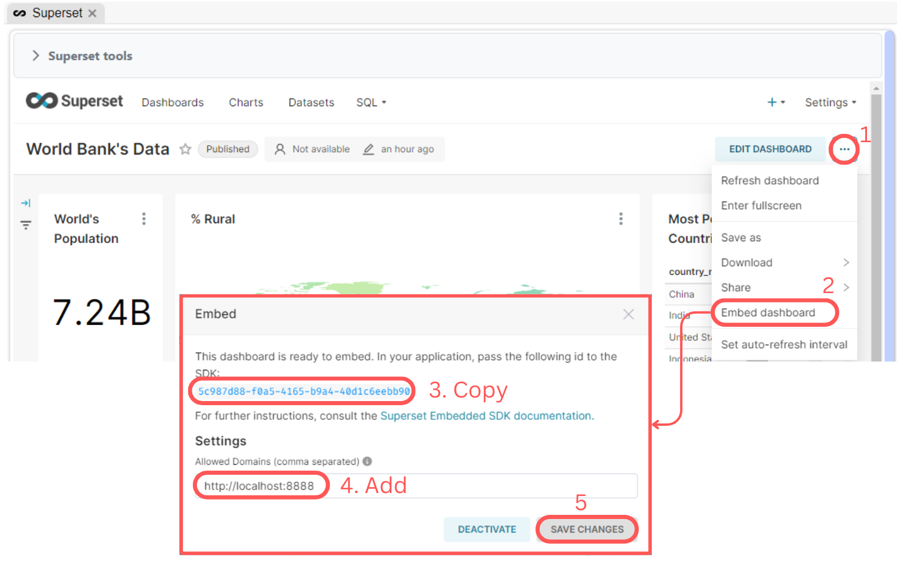Viewport: 903px width, 588px height.
Task: Open the SQL dropdown menu
Action: [x=370, y=103]
